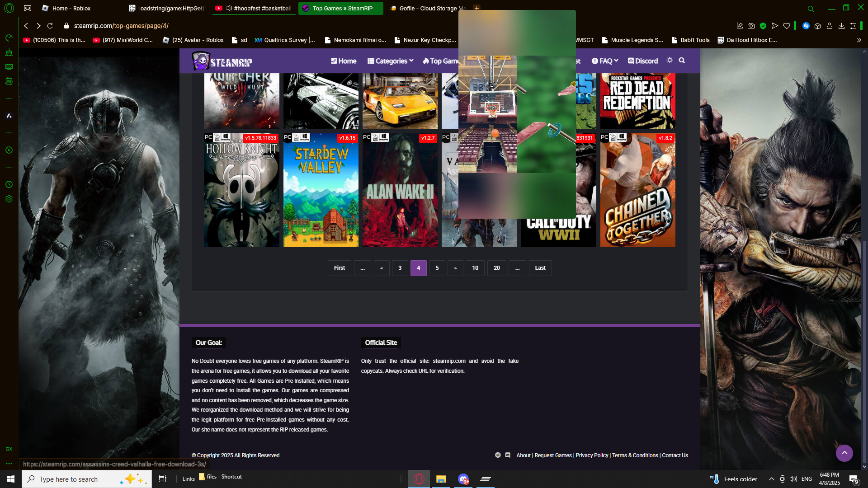The width and height of the screenshot is (868, 488).
Task: Open the History clock in sidebar
Action: [x=9, y=184]
